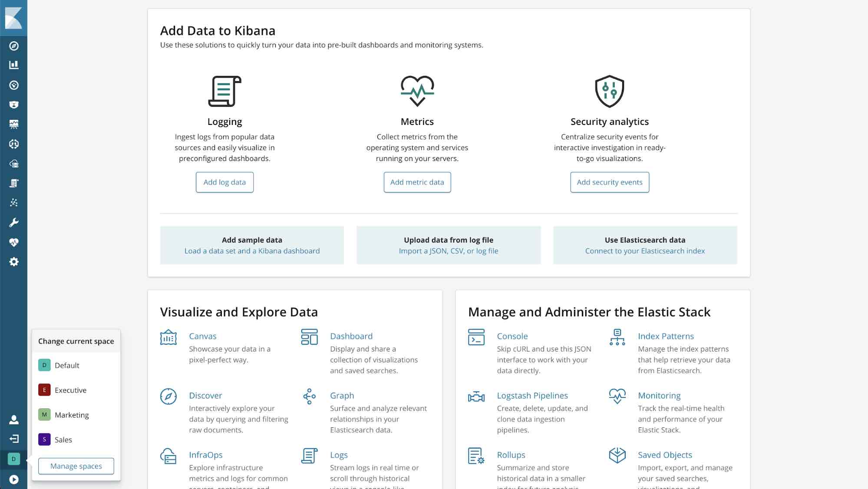
Task: Open user profile icon in sidebar
Action: (14, 420)
